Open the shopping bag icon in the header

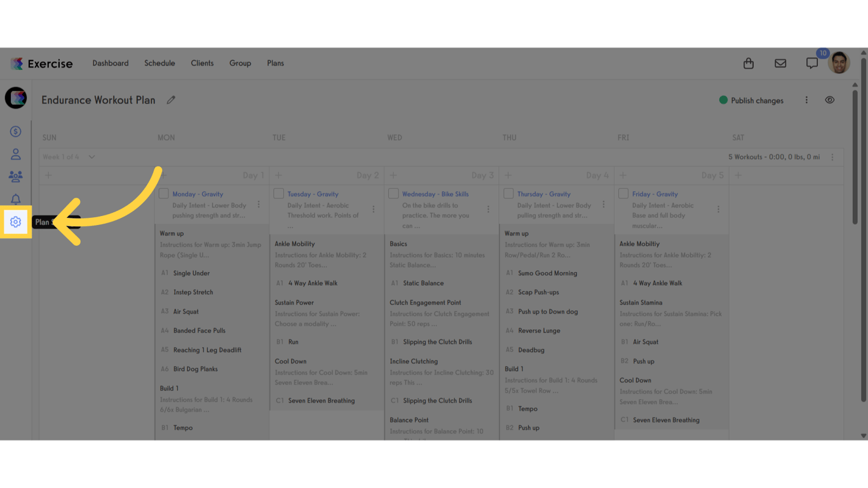tap(748, 63)
